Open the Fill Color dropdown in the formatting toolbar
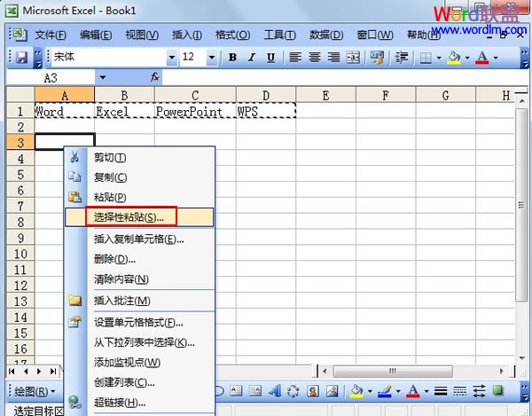Screen dimensions: 532x416 coord(467,58)
